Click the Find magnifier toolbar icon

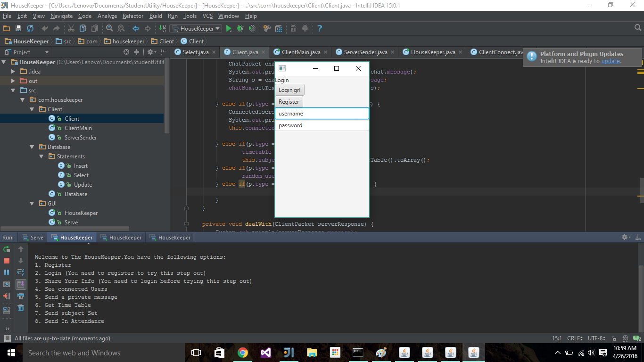pos(109,29)
